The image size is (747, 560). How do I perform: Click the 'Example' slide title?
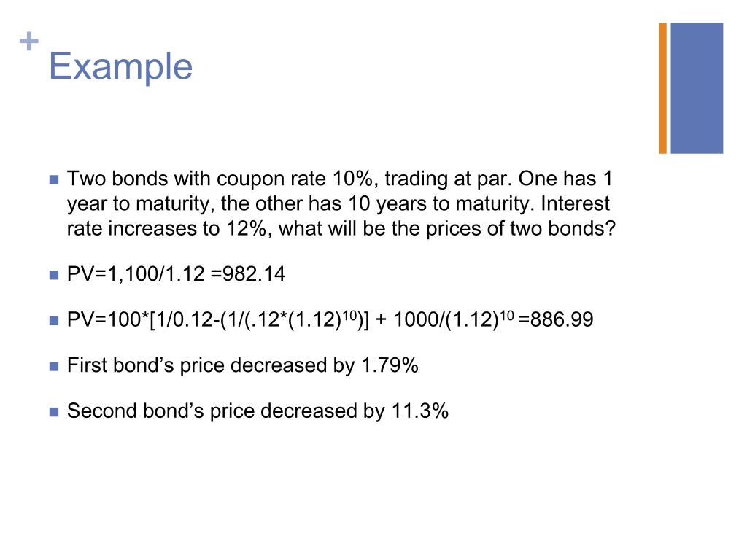120,67
